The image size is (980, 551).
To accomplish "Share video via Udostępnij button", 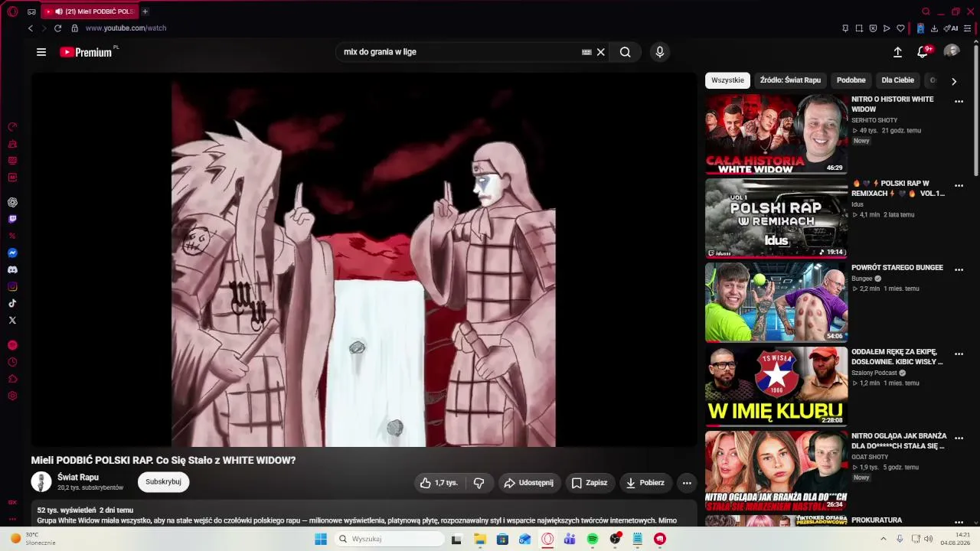I will pyautogui.click(x=528, y=483).
